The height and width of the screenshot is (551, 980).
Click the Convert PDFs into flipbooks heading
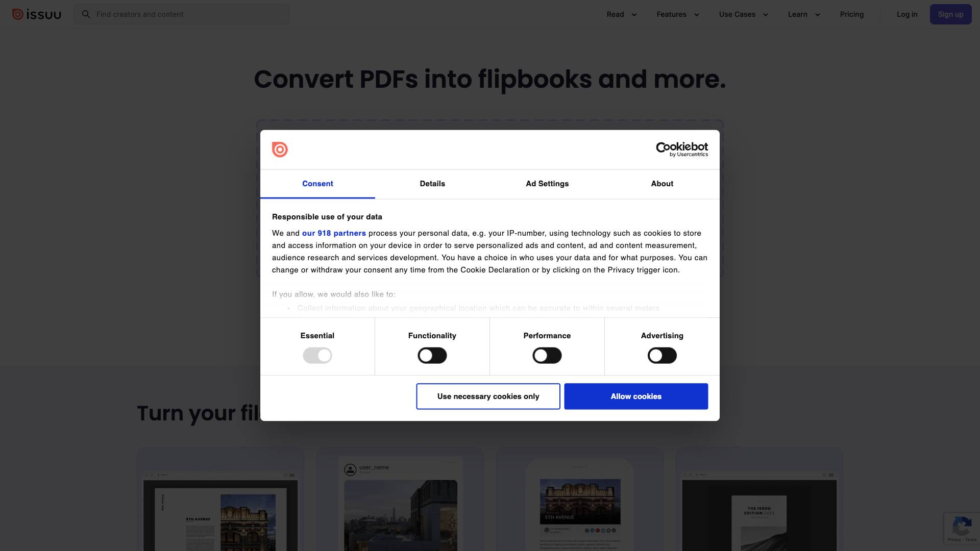coord(490,79)
